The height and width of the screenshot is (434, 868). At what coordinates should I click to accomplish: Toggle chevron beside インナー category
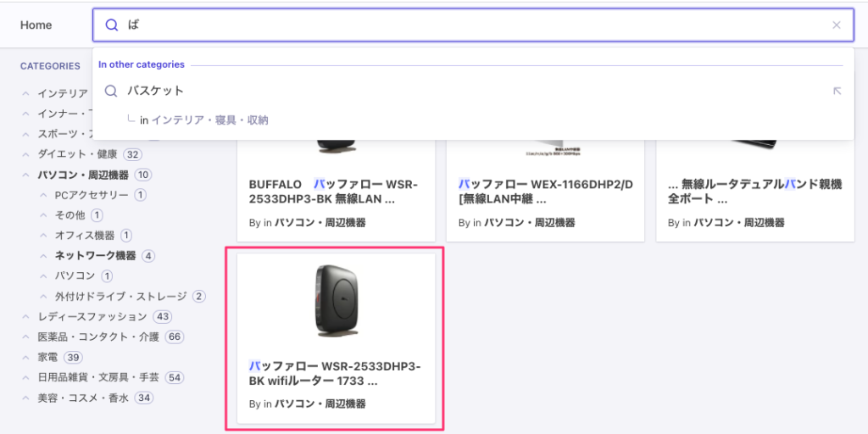[x=25, y=114]
